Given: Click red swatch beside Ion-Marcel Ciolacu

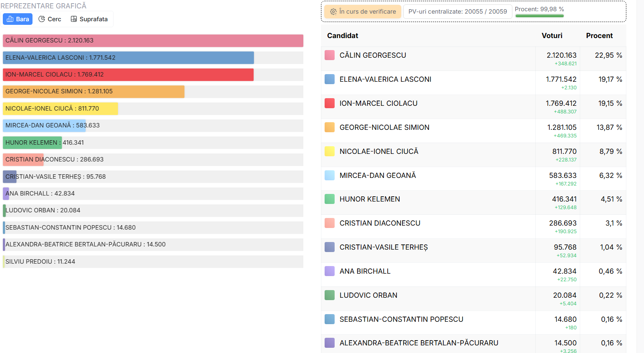Looking at the screenshot, I should [329, 103].
